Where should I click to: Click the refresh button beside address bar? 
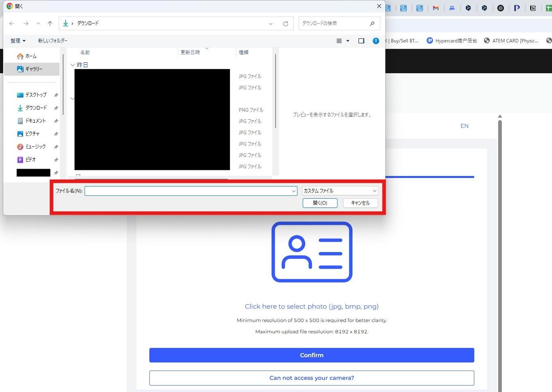pyautogui.click(x=285, y=24)
